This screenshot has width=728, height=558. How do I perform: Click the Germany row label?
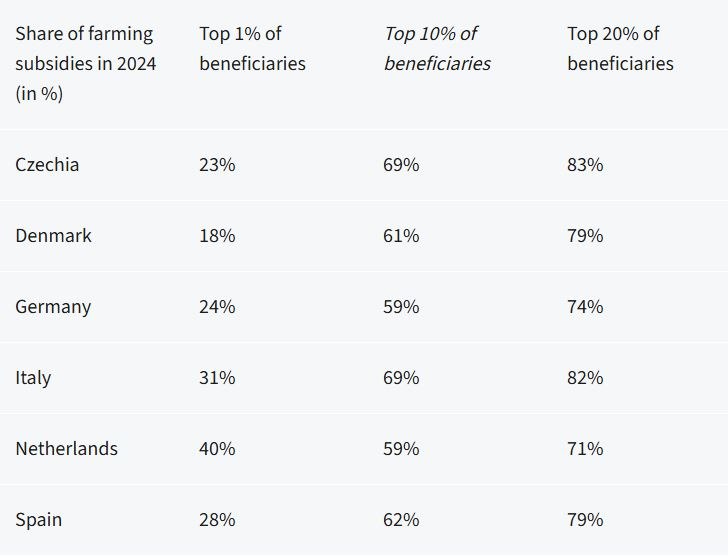(x=53, y=307)
